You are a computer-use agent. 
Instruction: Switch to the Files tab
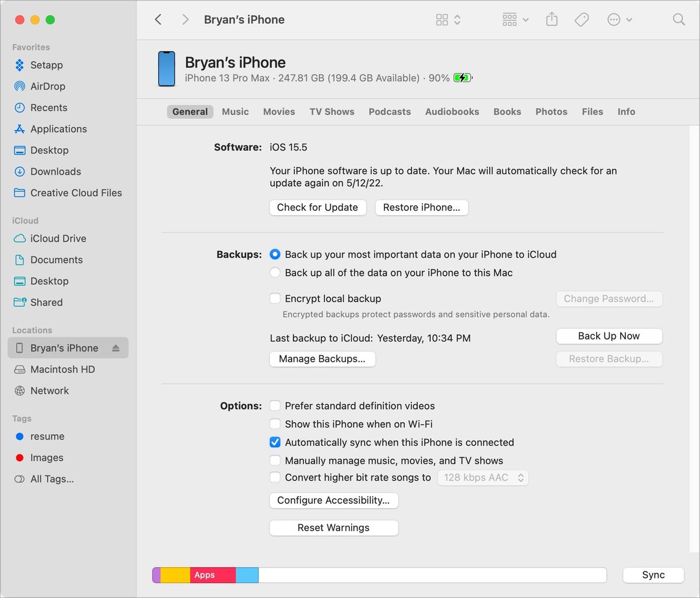592,111
